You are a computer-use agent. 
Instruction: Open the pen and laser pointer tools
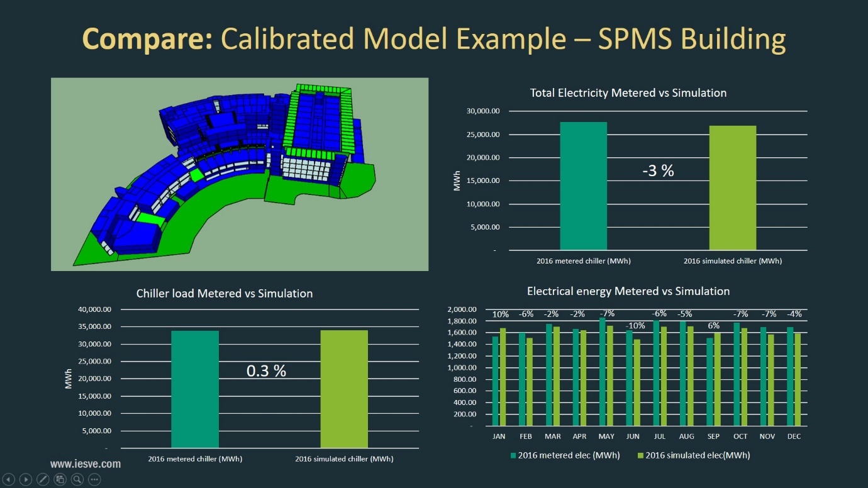[x=43, y=480]
